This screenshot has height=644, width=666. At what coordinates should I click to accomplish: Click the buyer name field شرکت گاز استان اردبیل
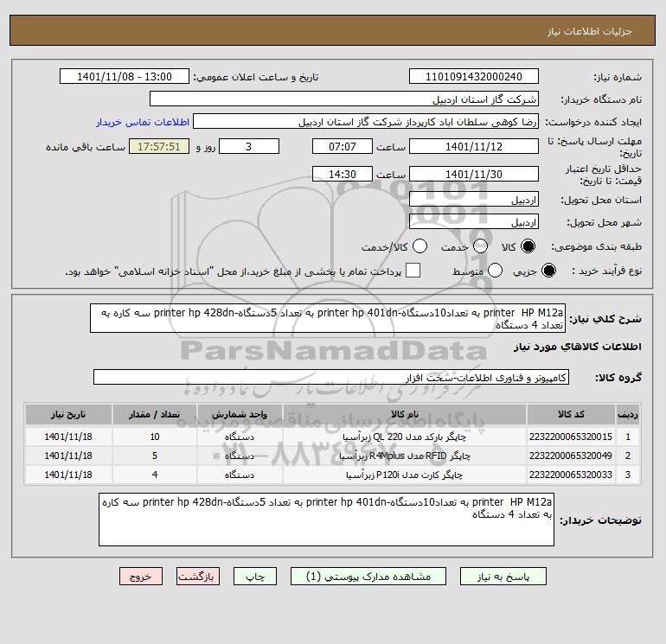344,99
